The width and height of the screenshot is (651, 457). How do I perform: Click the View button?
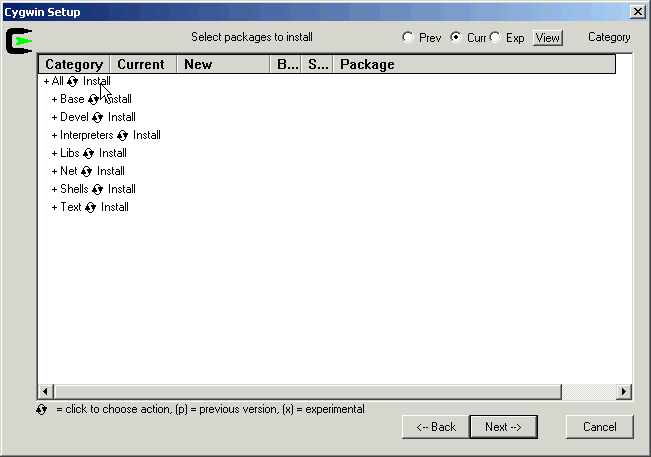tap(548, 38)
